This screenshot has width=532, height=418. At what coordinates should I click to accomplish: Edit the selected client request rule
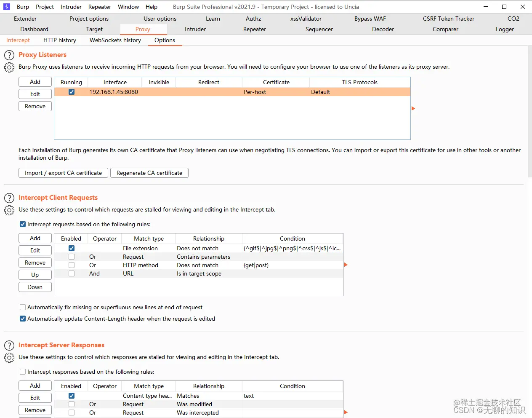click(35, 250)
